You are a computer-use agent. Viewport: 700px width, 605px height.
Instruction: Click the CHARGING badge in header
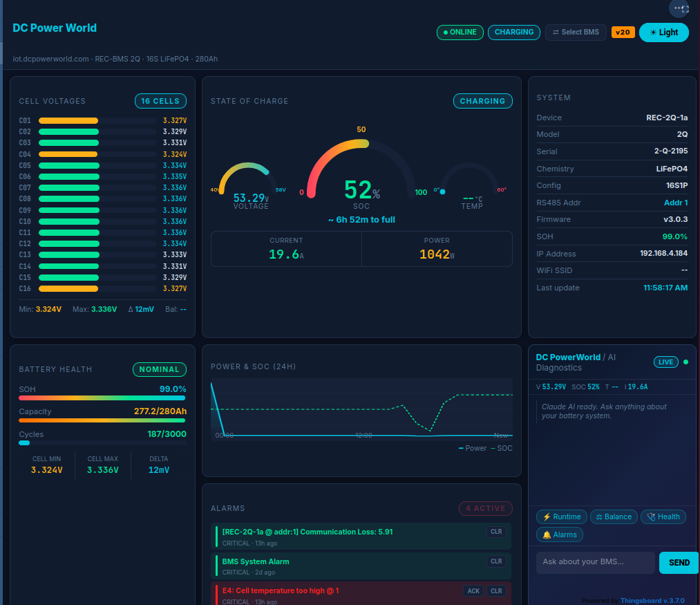click(514, 32)
